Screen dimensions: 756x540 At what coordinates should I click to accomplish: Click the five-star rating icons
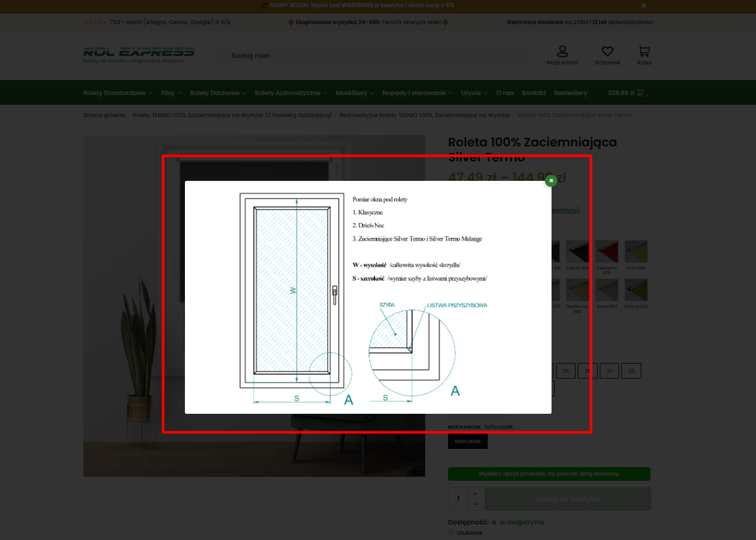click(x=95, y=22)
